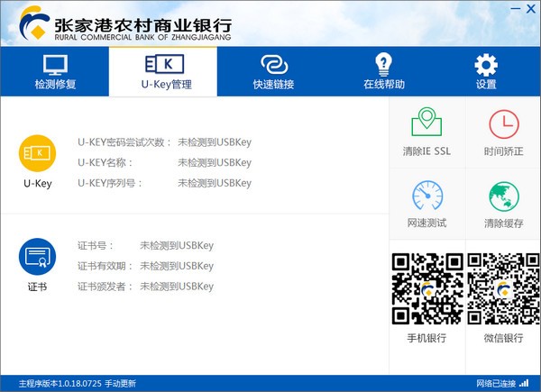Click the 手机银行 caption
This screenshot has height=392, width=541.
(427, 338)
